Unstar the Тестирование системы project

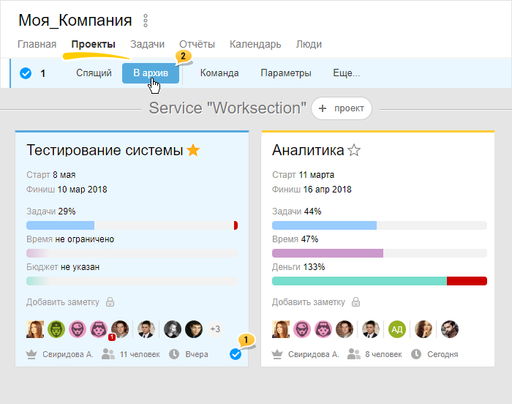[x=193, y=150]
